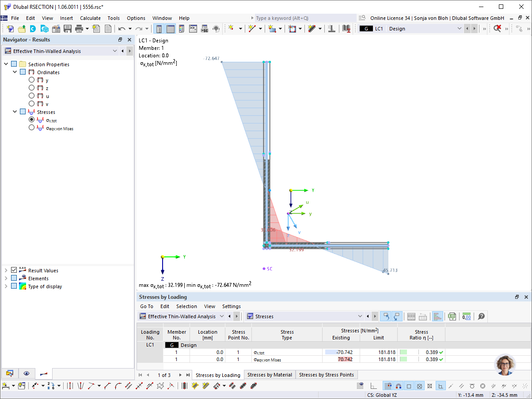Click the -70.742 existing stress cell
The height and width of the screenshot is (399, 532).
click(x=341, y=352)
